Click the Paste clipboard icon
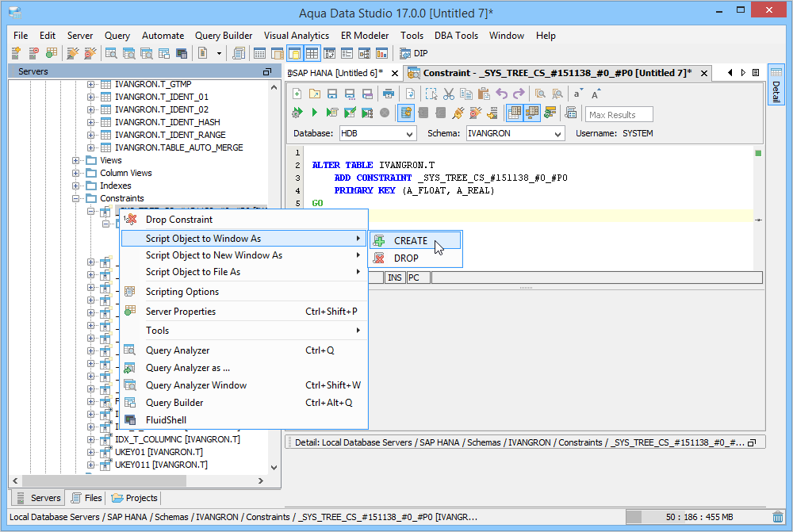This screenshot has width=793, height=532. [x=484, y=94]
